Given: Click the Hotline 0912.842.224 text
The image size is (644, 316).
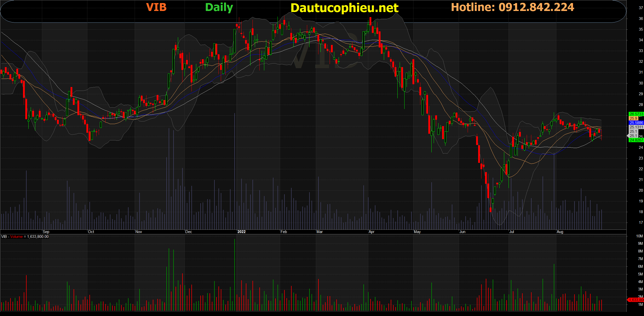Looking at the screenshot, I should tap(512, 7).
